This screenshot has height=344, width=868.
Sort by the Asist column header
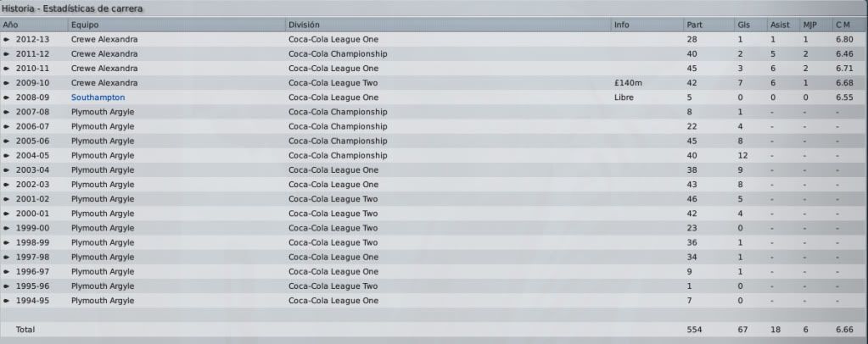(x=783, y=25)
